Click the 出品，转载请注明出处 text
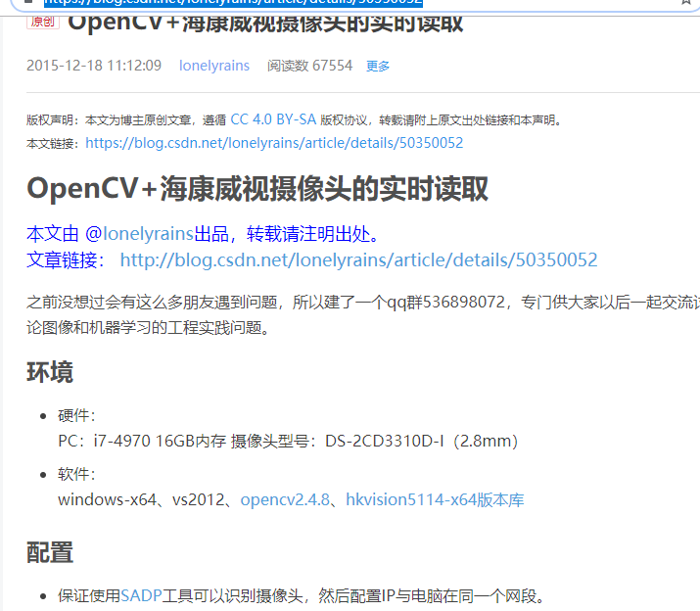 click(x=286, y=234)
